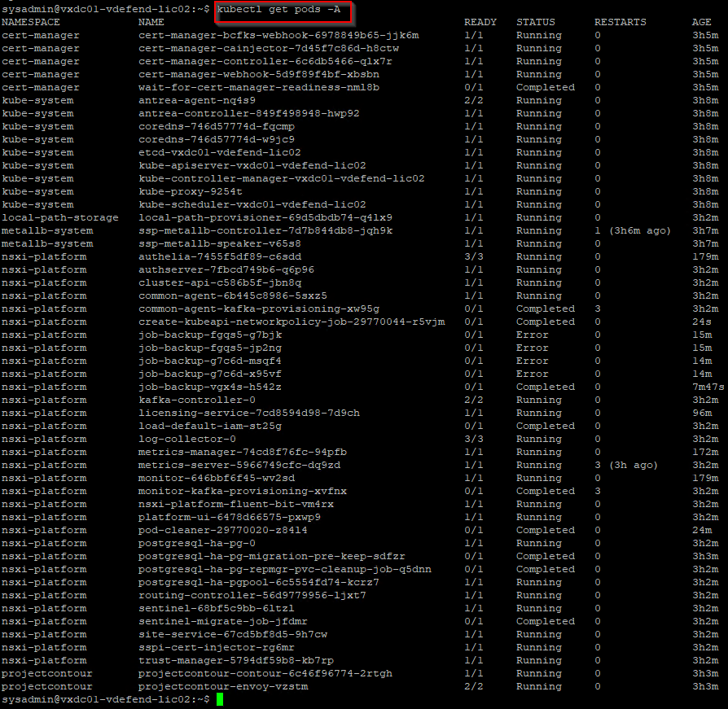The height and width of the screenshot is (709, 728).
Task: Select pod antrea-agent-nq4s9
Action: (x=197, y=100)
